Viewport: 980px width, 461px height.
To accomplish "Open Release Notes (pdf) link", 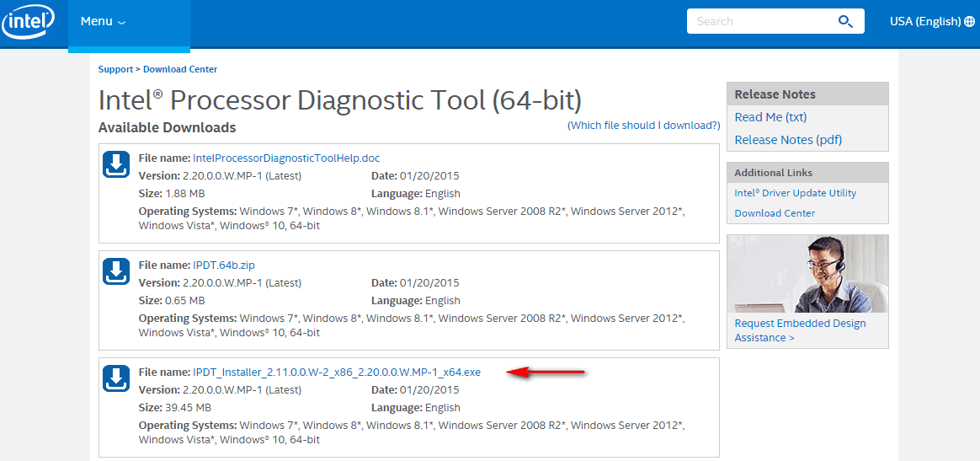I will coord(788,140).
